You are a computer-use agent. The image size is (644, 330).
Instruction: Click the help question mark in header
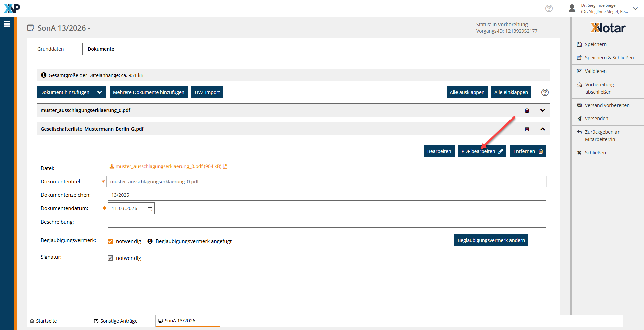549,8
